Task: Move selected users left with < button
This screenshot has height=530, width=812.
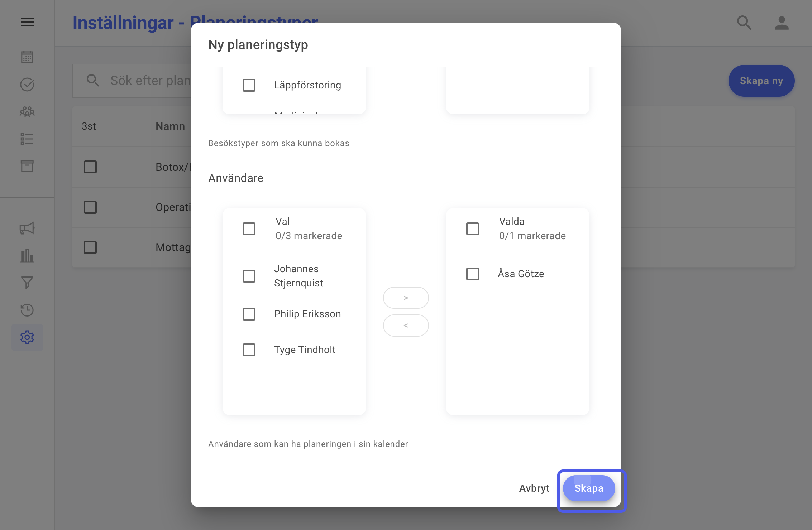Action: point(406,326)
